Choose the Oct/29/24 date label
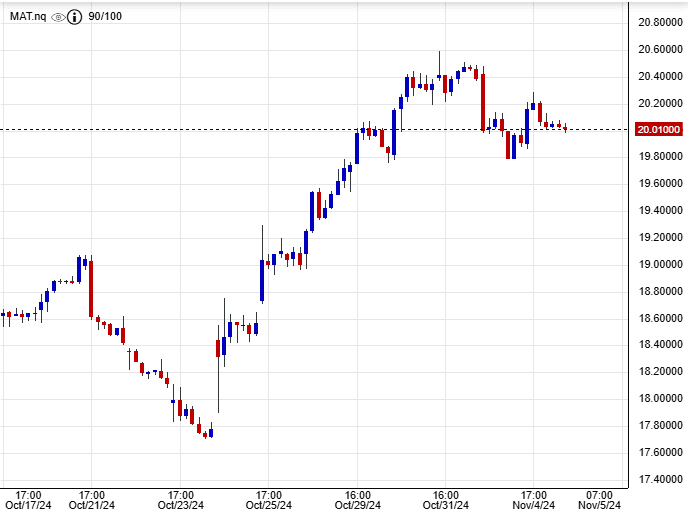The width and height of the screenshot is (688, 512). [x=358, y=504]
